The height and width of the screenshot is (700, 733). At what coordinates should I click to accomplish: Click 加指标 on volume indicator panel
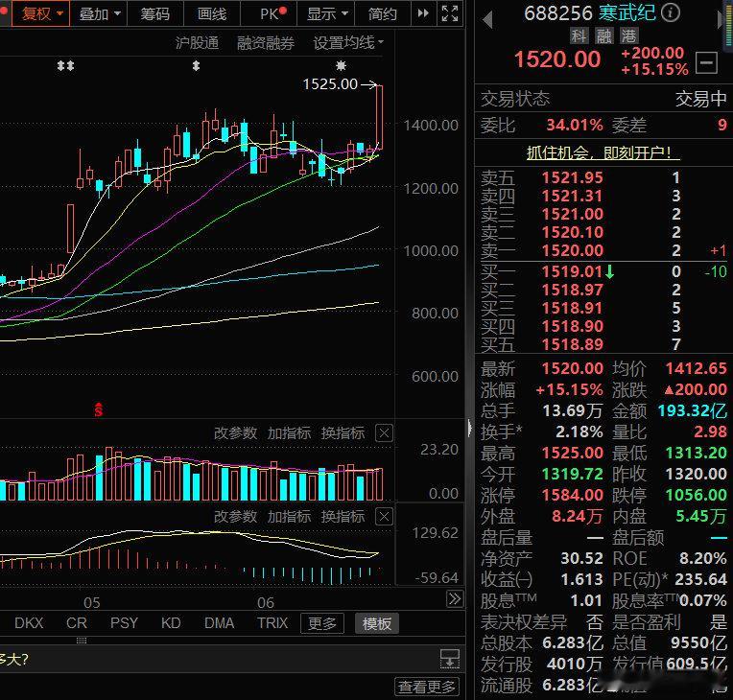pos(289,432)
